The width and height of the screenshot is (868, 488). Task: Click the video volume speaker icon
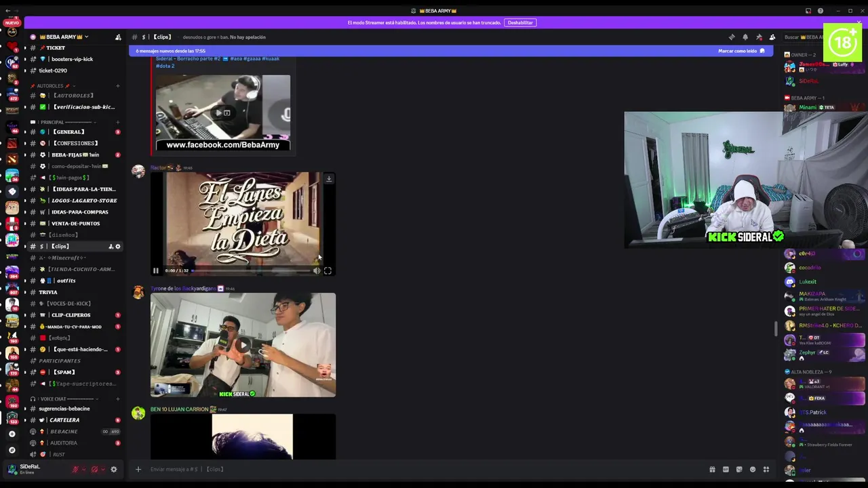pos(317,270)
